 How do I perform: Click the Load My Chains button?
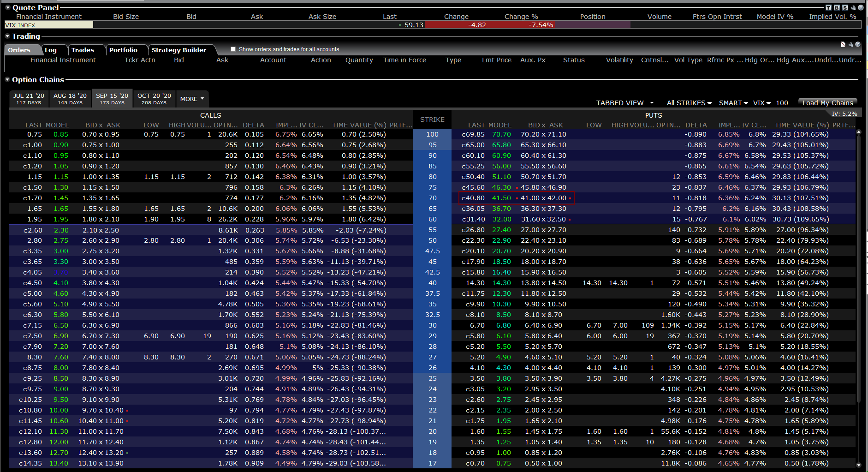pyautogui.click(x=827, y=102)
